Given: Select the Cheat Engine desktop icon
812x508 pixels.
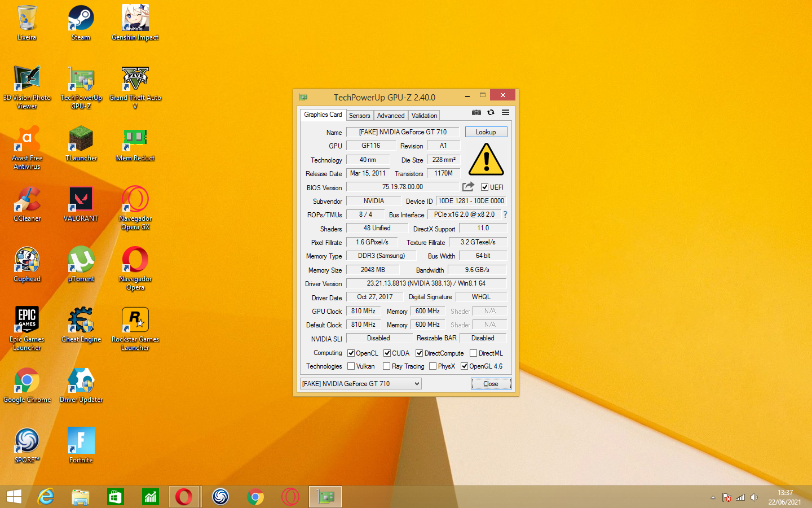Looking at the screenshot, I should [x=81, y=325].
